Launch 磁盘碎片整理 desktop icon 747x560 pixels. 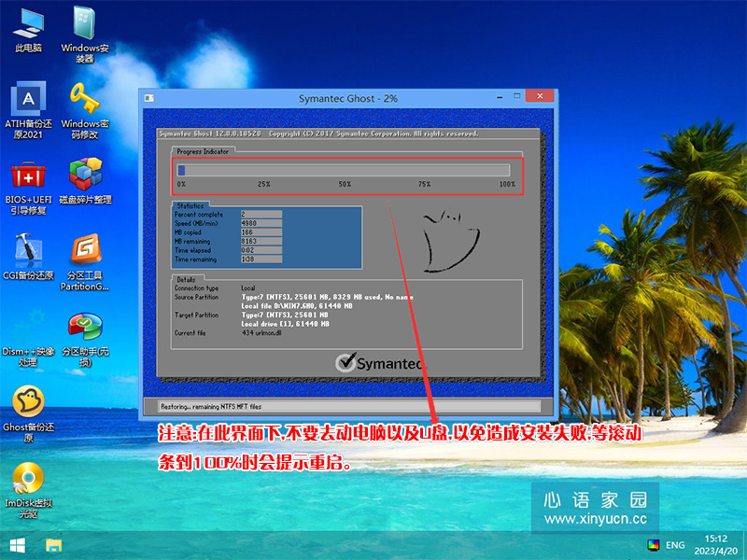tap(85, 182)
